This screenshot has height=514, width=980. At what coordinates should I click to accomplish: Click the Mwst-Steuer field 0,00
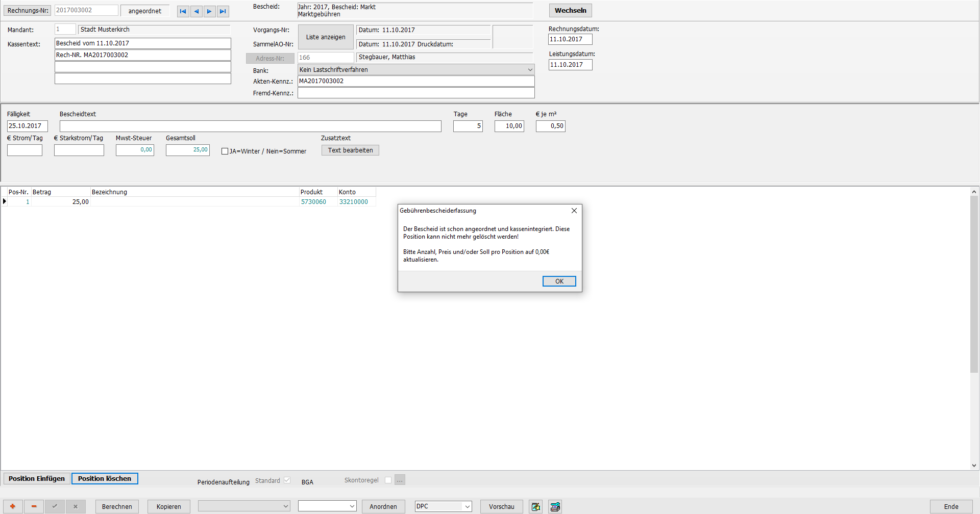pyautogui.click(x=135, y=150)
